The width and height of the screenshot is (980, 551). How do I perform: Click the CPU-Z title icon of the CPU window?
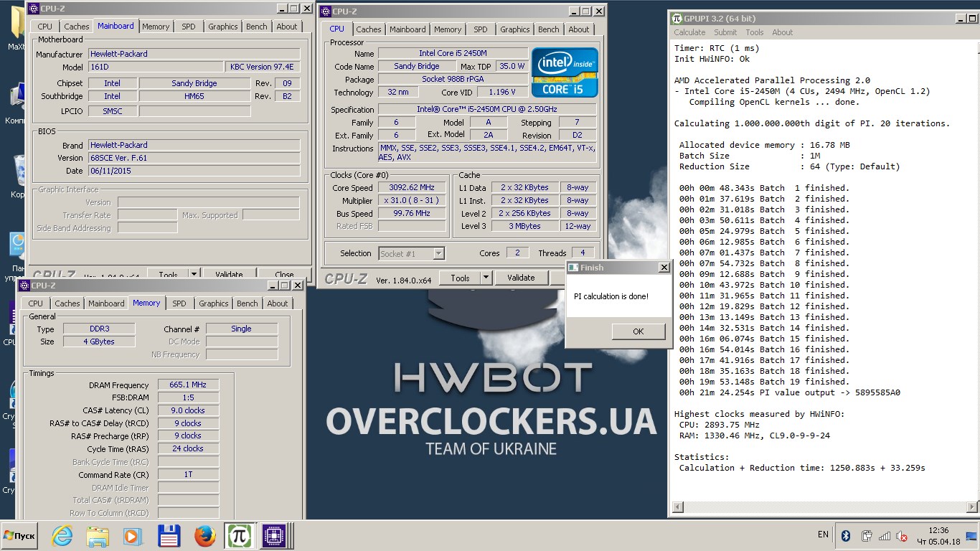[326, 11]
